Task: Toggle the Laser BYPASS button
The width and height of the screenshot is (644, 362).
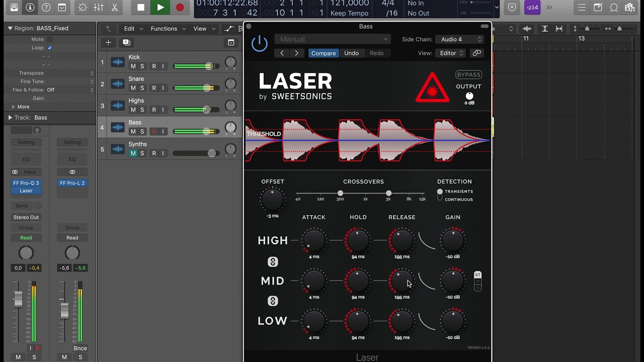Action: [x=468, y=74]
